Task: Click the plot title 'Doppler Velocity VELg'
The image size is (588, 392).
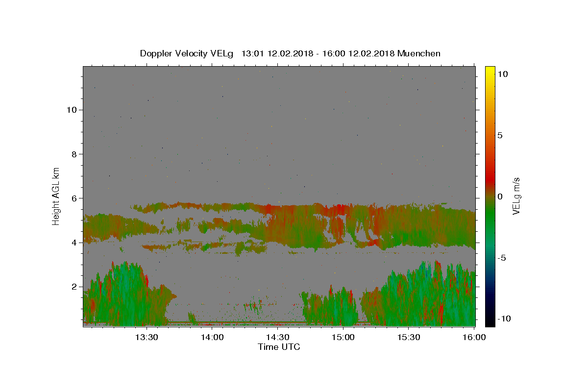Action: click(187, 53)
